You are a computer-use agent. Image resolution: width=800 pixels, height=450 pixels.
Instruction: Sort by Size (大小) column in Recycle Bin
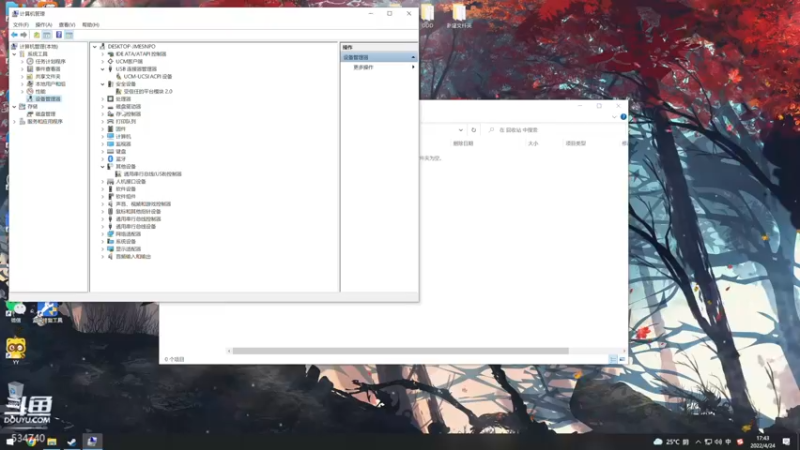click(533, 143)
